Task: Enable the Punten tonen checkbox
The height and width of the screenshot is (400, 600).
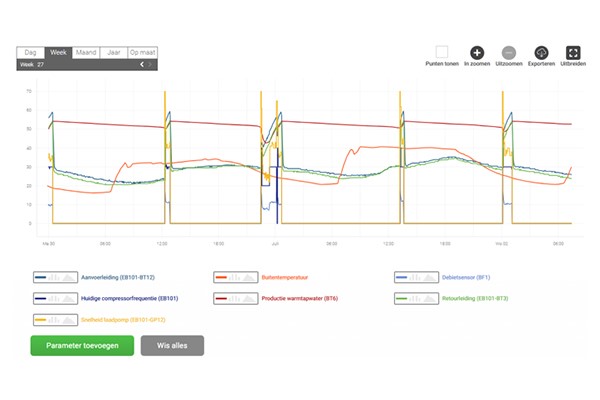Action: click(x=442, y=52)
